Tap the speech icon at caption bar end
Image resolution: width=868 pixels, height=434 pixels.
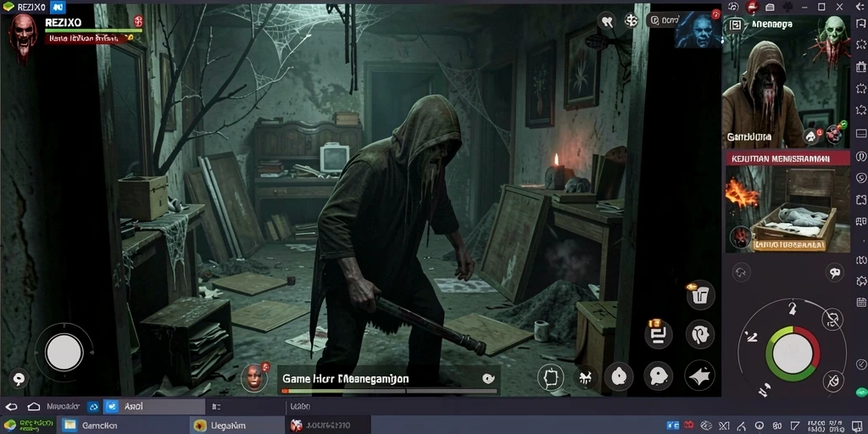tap(487, 379)
